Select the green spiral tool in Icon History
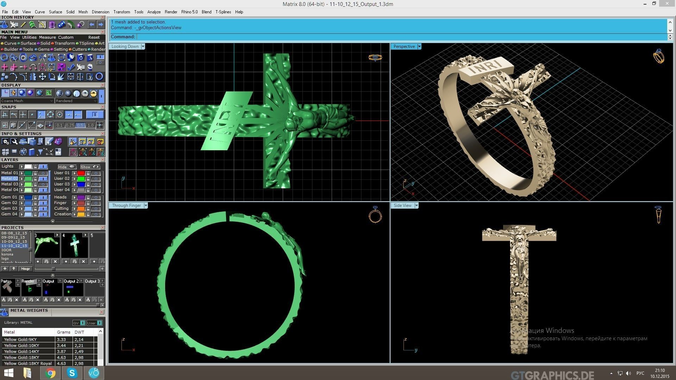The height and width of the screenshot is (380, 676). [32, 25]
